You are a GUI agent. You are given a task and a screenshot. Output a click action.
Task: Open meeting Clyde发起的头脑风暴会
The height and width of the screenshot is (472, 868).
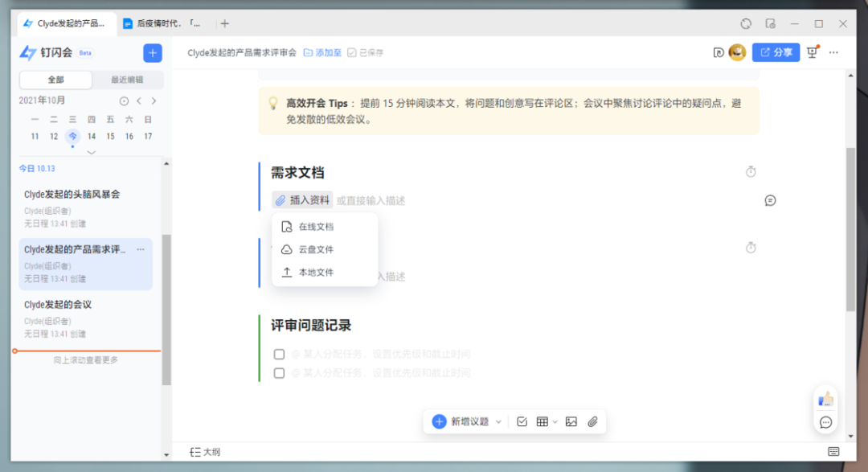point(86,209)
